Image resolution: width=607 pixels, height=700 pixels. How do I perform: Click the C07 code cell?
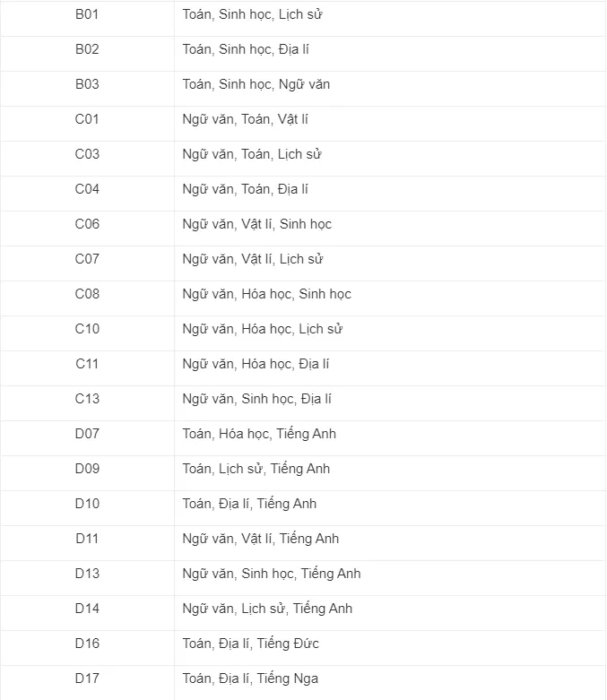point(87,259)
